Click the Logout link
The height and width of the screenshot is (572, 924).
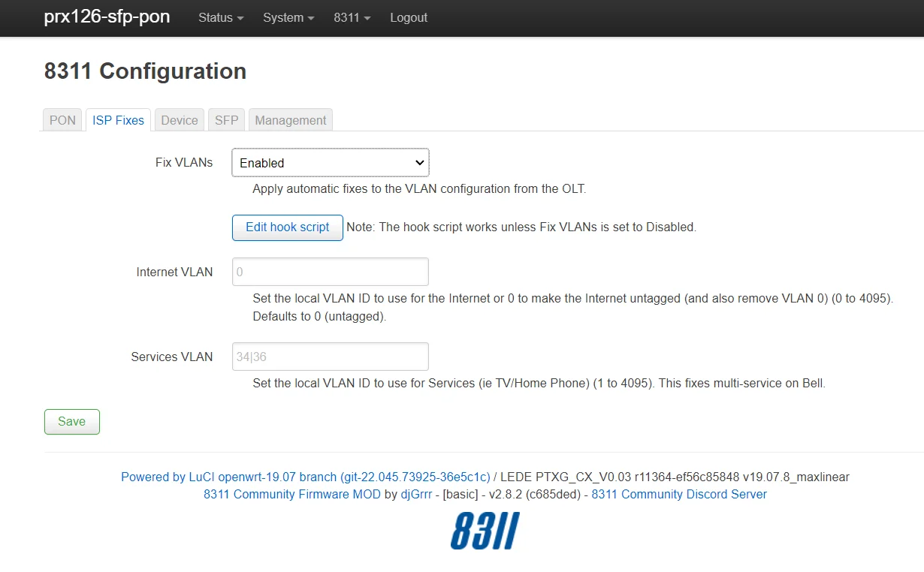[409, 17]
